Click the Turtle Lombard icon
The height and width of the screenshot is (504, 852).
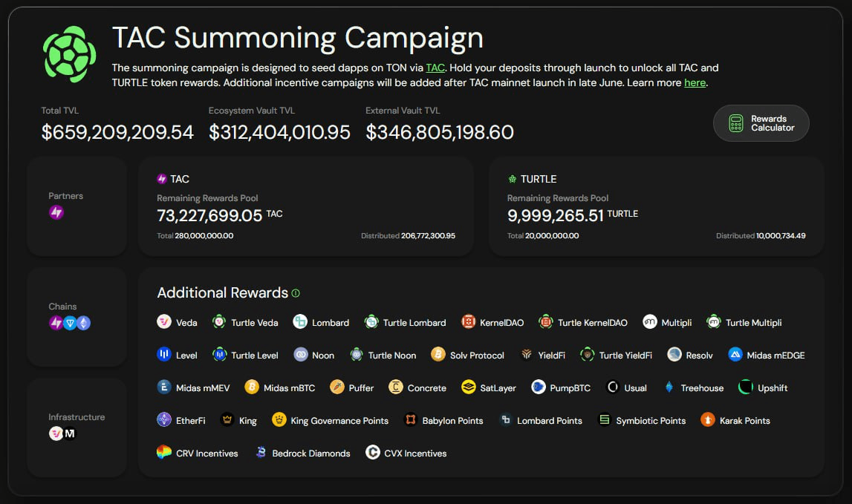371,322
